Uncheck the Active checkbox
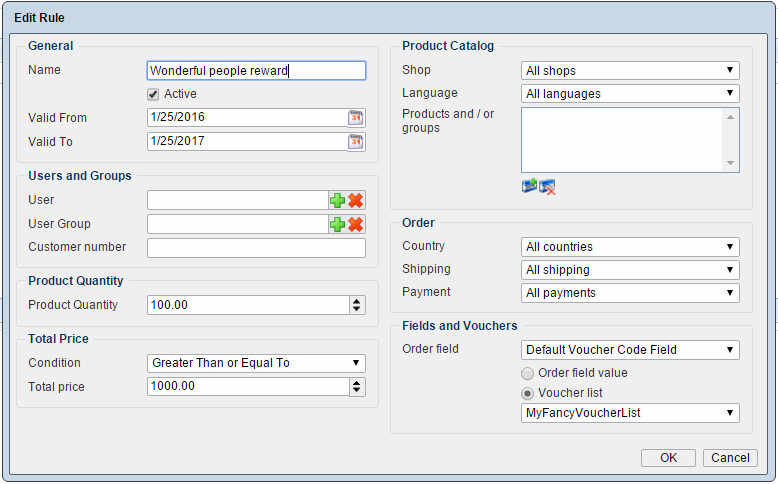Screen dimensions: 778x484 coord(153,94)
